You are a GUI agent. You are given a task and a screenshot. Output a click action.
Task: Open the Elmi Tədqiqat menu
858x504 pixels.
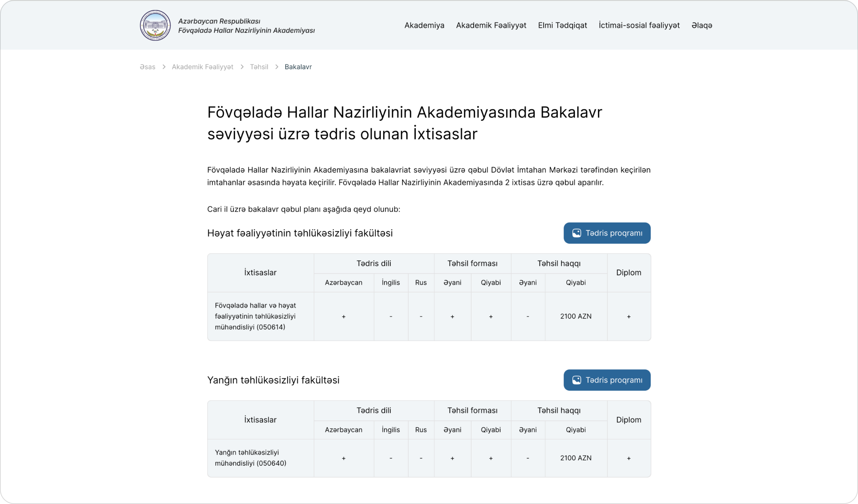(562, 25)
